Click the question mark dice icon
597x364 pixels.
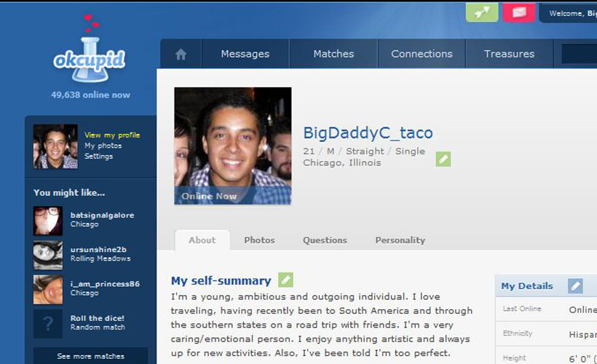(48, 324)
